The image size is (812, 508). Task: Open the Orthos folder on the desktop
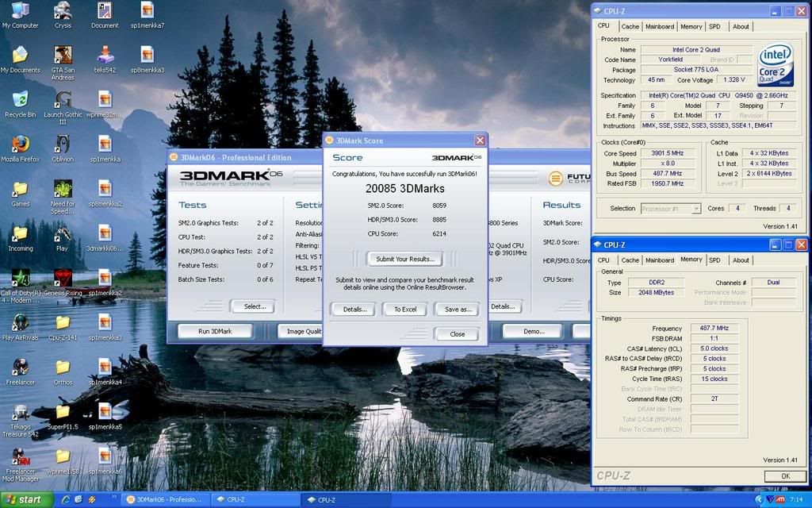pos(63,368)
